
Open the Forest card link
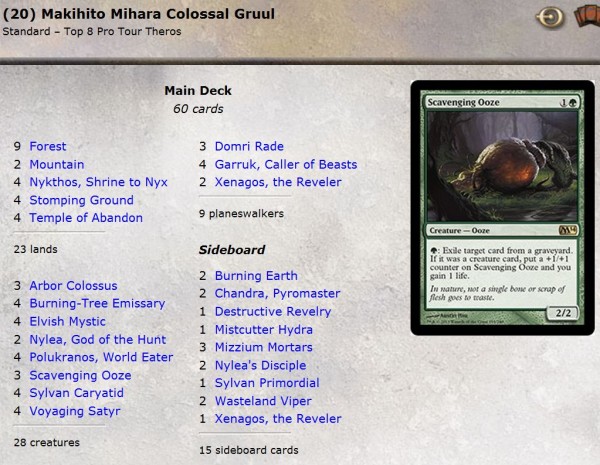48,146
